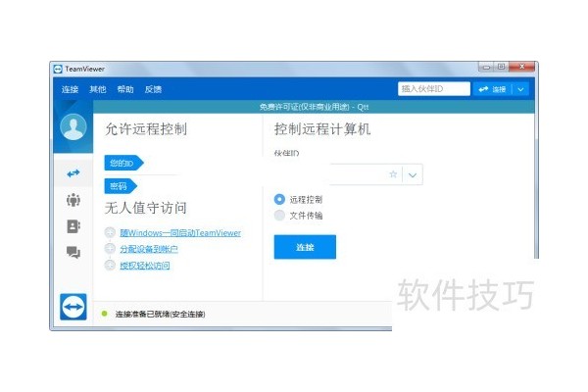This screenshot has height=392, width=588.
Task: Open the 连接 menu
Action: 71,89
